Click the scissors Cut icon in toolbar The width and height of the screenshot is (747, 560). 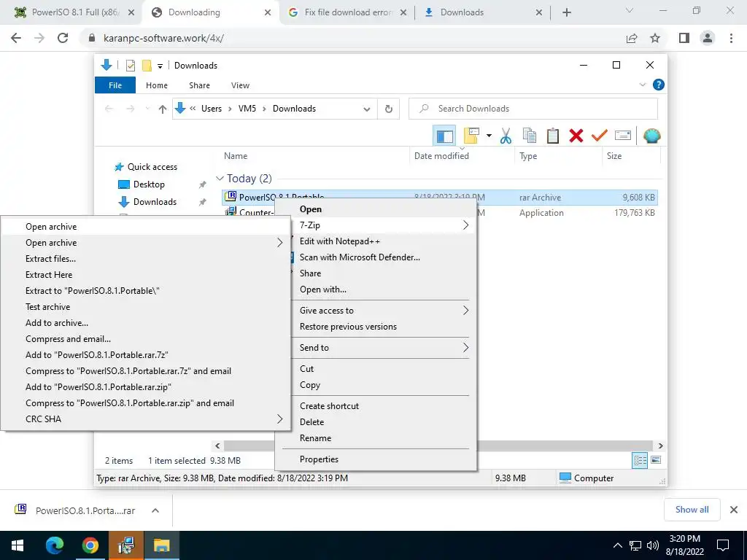coord(506,136)
